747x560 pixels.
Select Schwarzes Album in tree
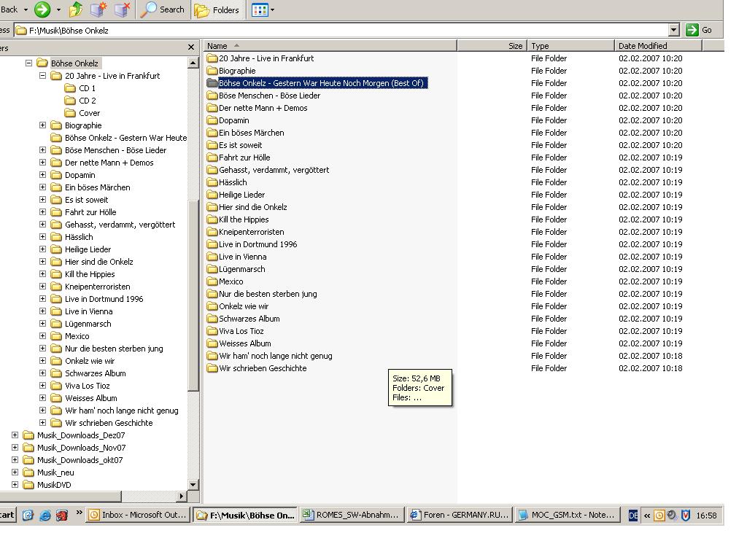click(96, 373)
